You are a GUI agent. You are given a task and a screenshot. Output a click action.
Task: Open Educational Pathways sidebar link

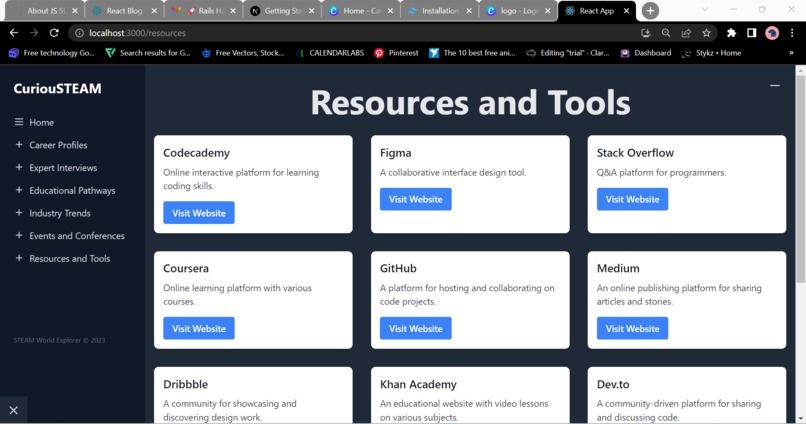pyautogui.click(x=72, y=190)
